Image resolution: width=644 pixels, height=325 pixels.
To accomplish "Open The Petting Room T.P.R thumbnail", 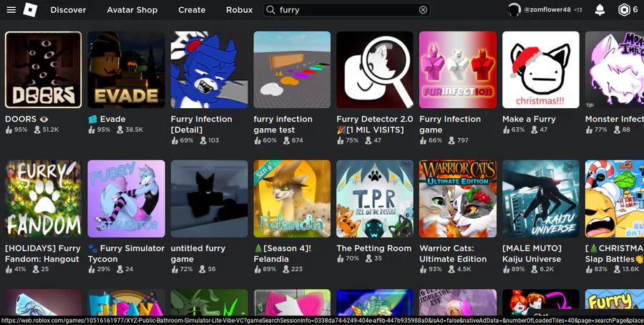I will pos(375,199).
